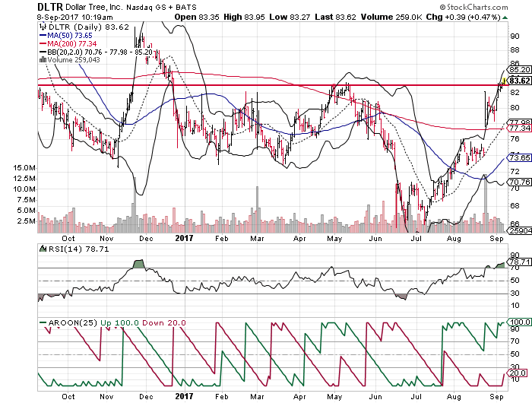This screenshot has height=403, width=532.
Task: Click the 20.0 Aroon Down value tag
Action: 518,373
